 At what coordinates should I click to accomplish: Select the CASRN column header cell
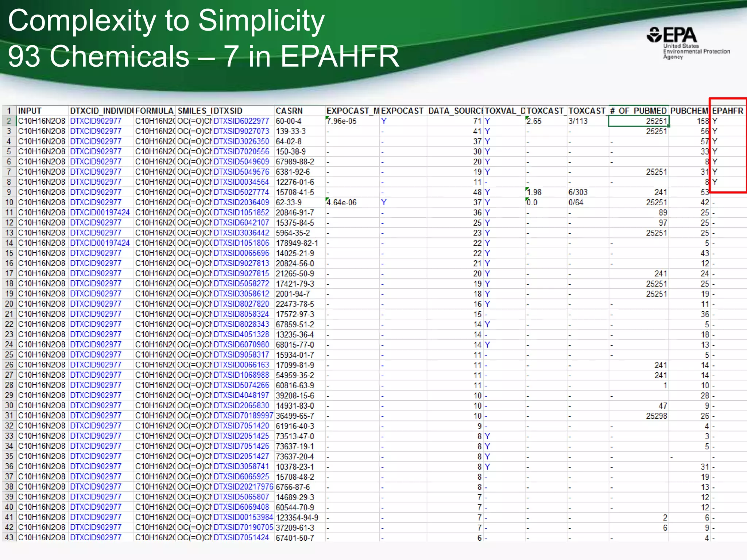[x=289, y=111]
